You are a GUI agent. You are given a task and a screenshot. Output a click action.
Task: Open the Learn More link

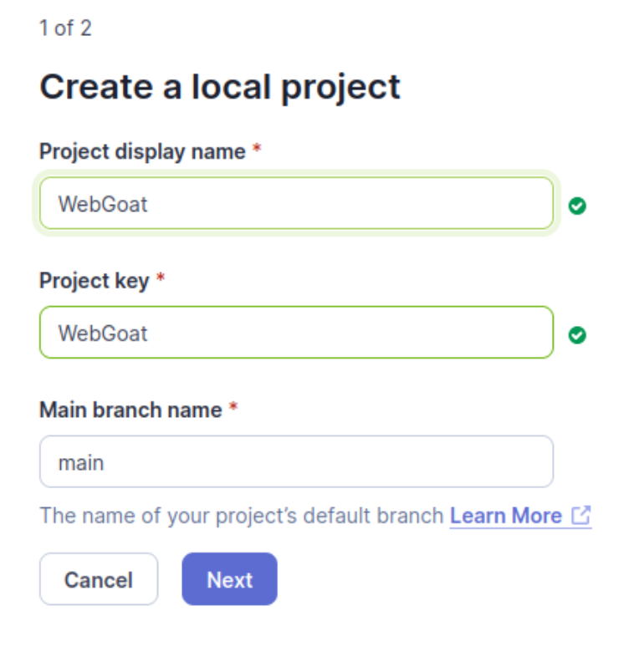coord(506,516)
